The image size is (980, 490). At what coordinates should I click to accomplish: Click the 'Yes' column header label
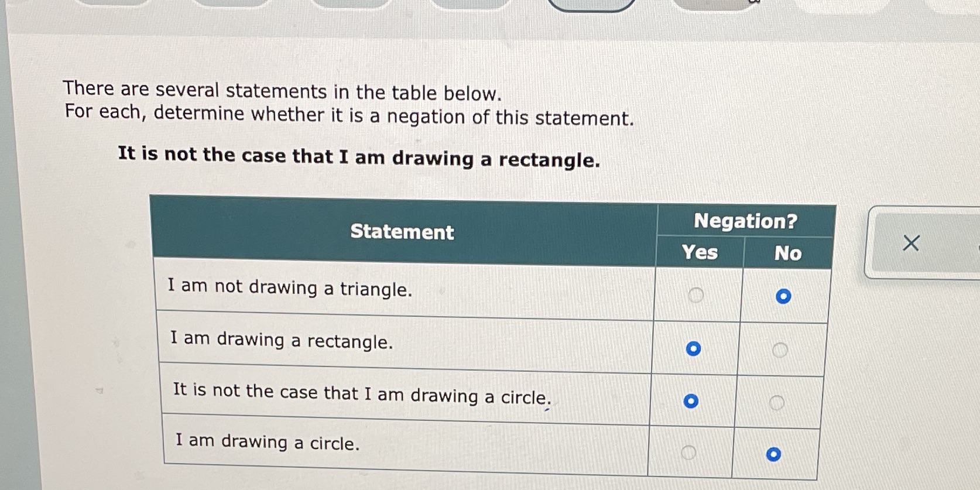(x=700, y=253)
